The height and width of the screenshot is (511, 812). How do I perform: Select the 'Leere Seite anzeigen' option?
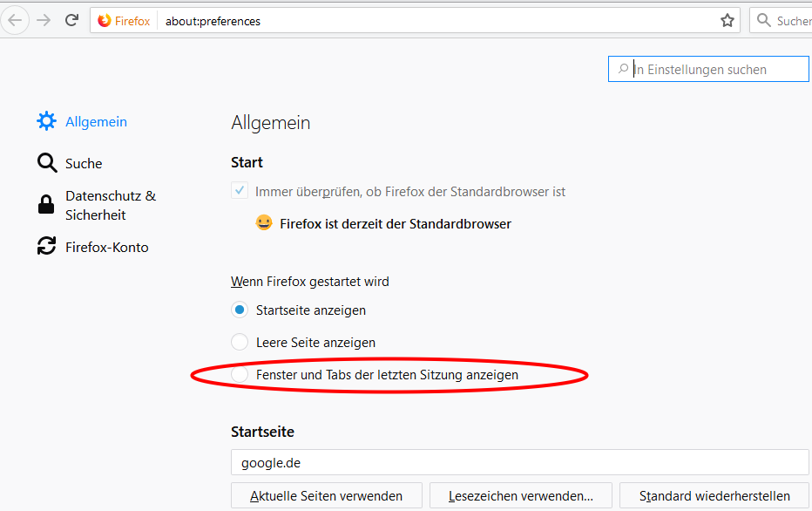pyautogui.click(x=240, y=342)
